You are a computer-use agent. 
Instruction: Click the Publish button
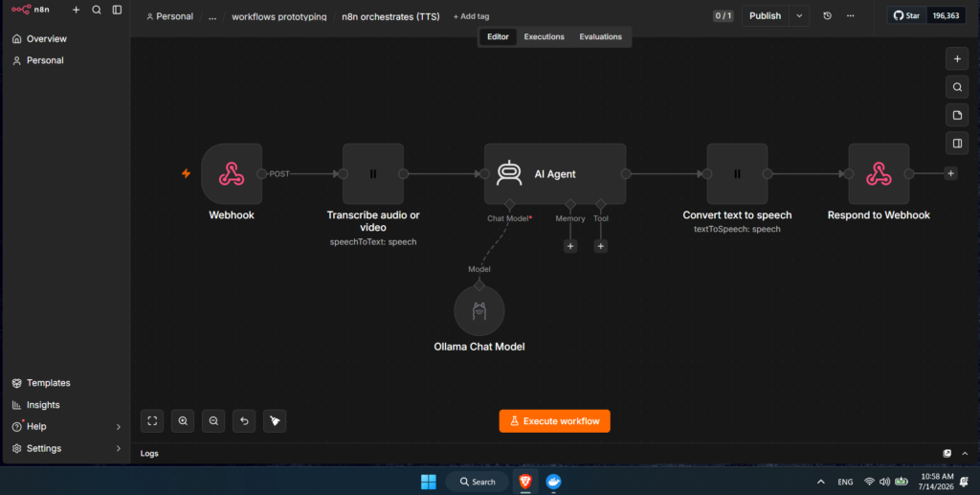click(x=765, y=15)
